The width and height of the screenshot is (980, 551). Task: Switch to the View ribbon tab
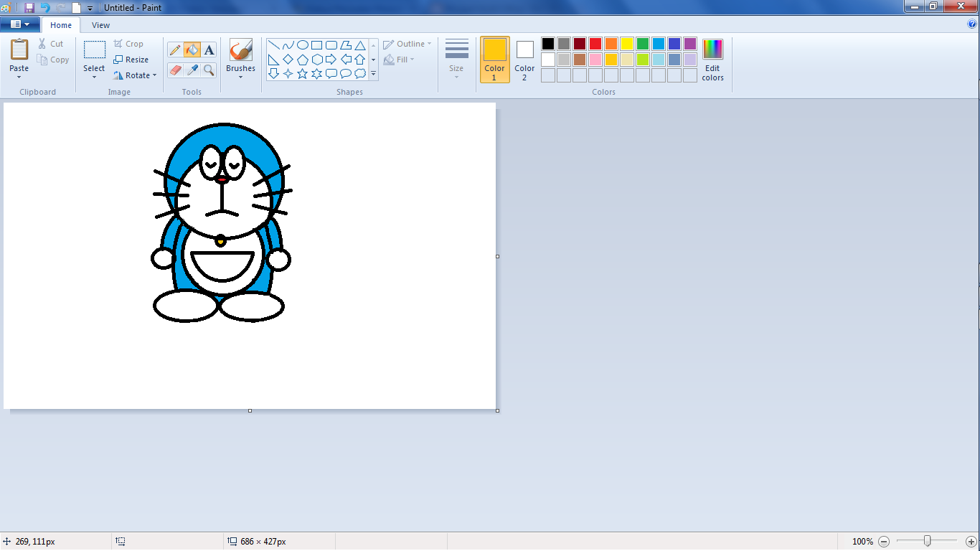click(x=101, y=25)
